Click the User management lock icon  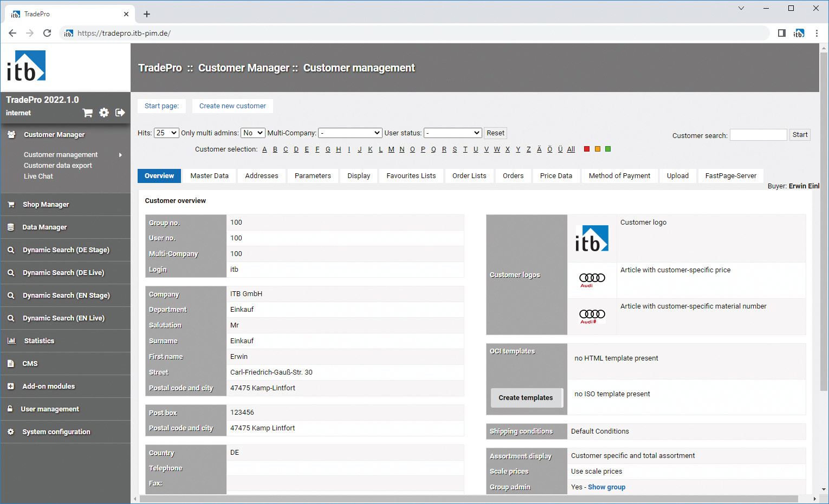[10, 409]
